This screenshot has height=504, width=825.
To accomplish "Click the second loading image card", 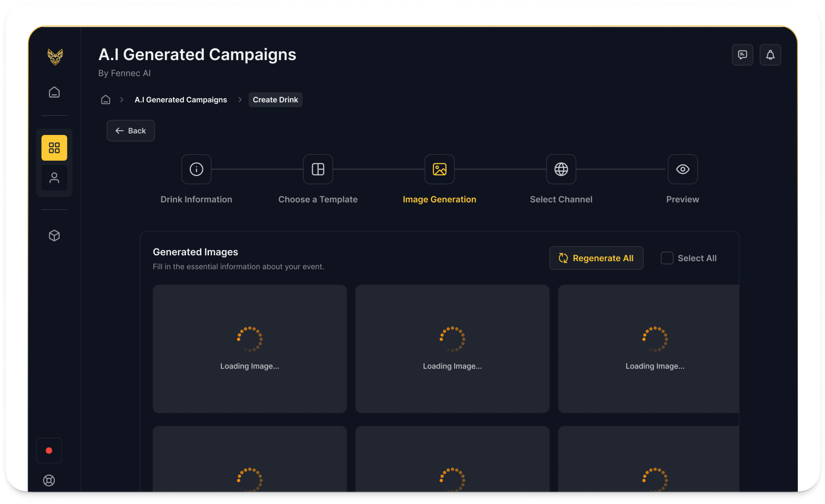I will tap(452, 349).
